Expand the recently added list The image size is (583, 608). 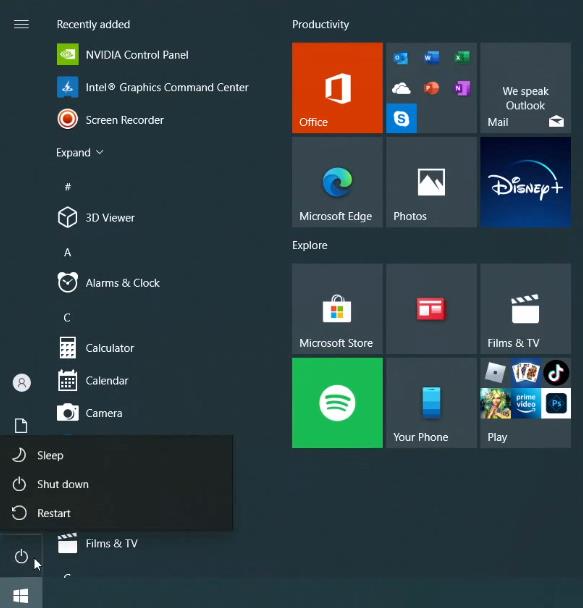click(79, 152)
